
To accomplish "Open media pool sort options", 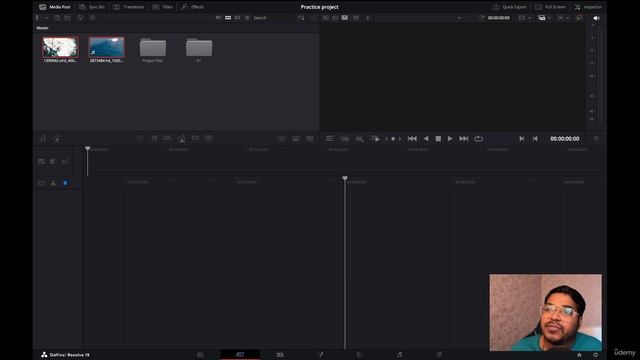I will [x=301, y=18].
